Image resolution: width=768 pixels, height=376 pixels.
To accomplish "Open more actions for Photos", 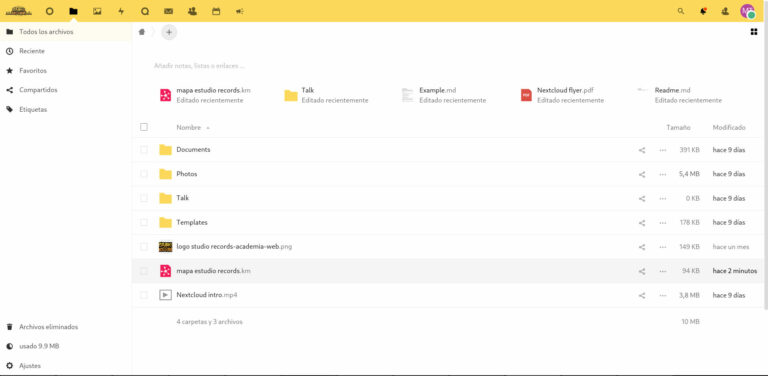I will (663, 174).
